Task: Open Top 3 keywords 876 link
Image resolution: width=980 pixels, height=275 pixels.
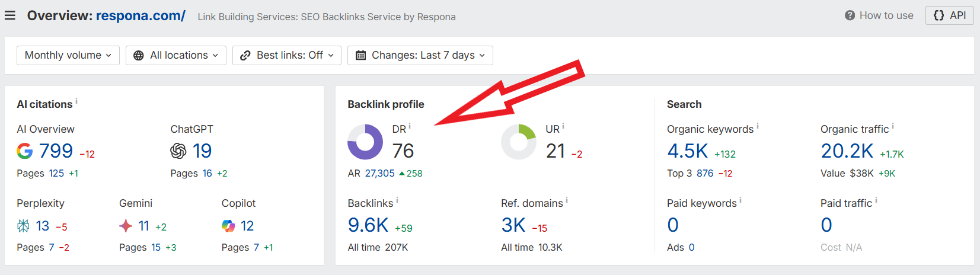Action: coord(705,173)
